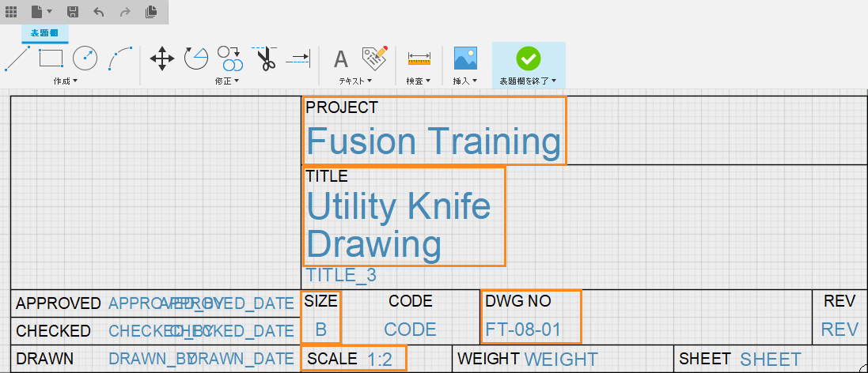Click the copy documents icon in the top bar

(x=151, y=11)
